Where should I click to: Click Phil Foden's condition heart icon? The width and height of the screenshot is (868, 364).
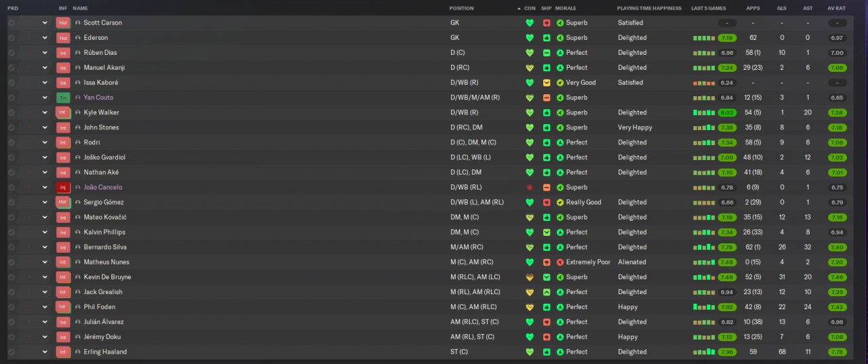point(530,307)
